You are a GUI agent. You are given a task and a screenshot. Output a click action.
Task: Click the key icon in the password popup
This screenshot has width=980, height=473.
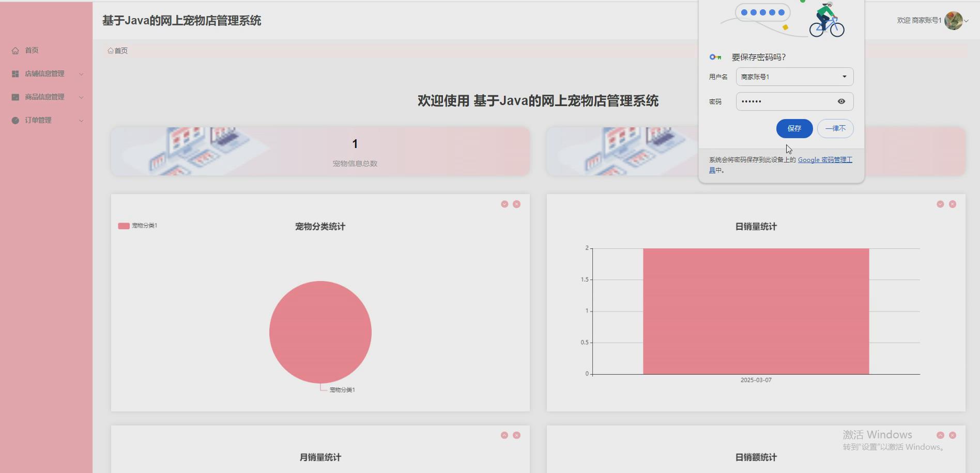point(715,57)
